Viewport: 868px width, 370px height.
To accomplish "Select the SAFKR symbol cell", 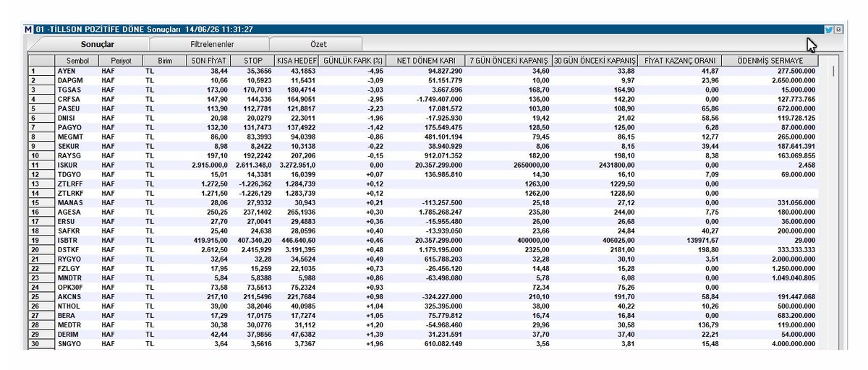I will 77,231.
